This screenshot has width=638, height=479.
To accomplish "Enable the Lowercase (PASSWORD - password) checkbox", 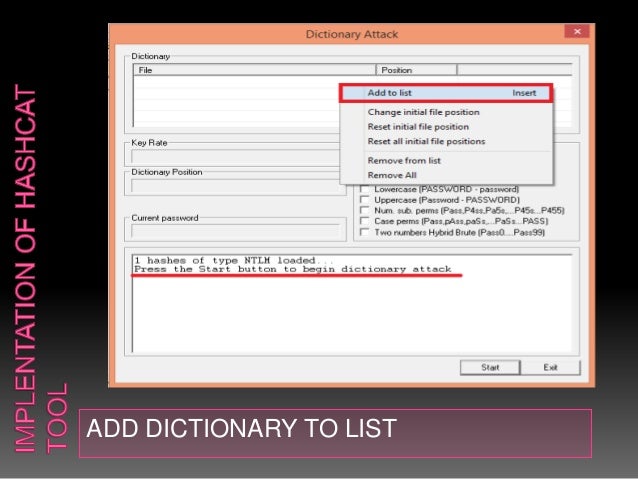I will click(365, 189).
